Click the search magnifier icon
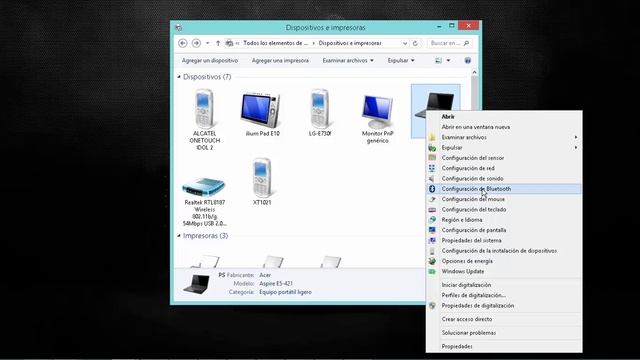 click(x=467, y=43)
